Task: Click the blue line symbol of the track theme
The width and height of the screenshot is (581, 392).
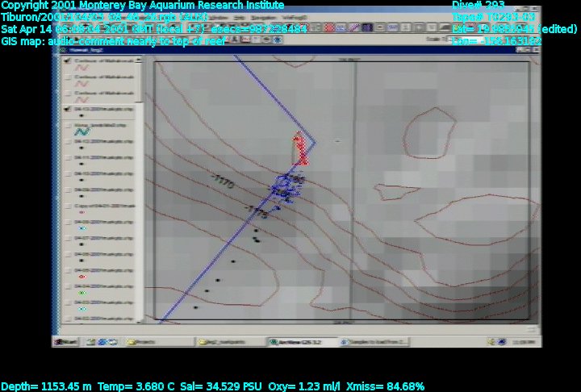Action: pyautogui.click(x=82, y=131)
